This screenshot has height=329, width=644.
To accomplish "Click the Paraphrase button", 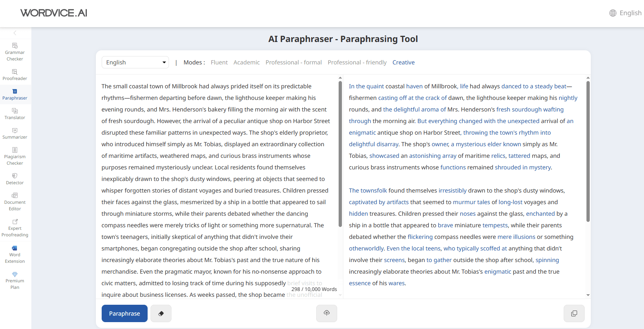I will tap(124, 313).
